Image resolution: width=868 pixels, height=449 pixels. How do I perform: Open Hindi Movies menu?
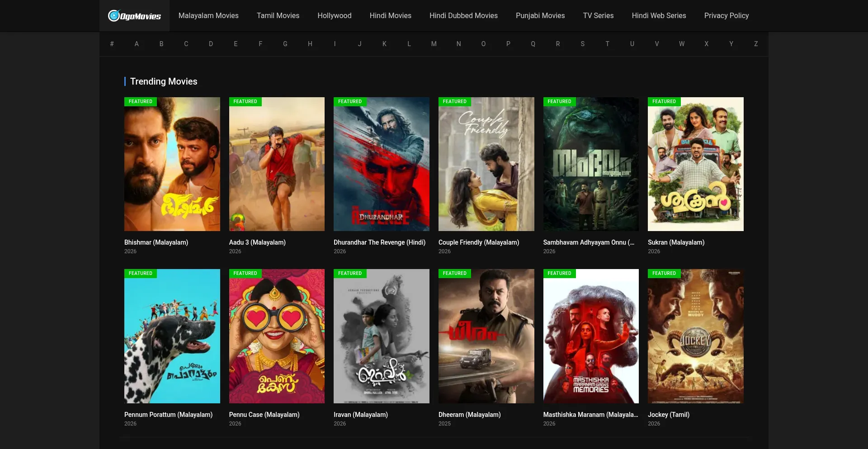pos(391,15)
